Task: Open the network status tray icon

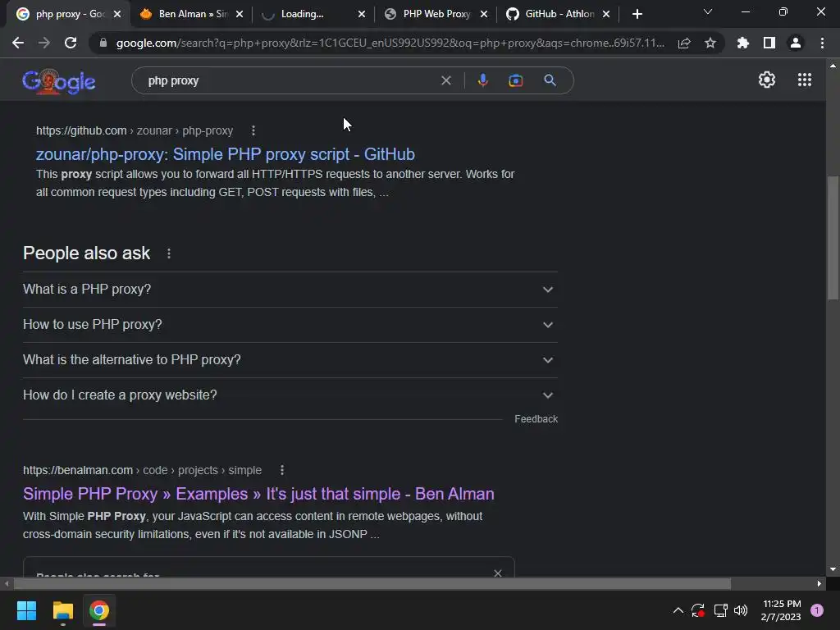Action: [720, 610]
